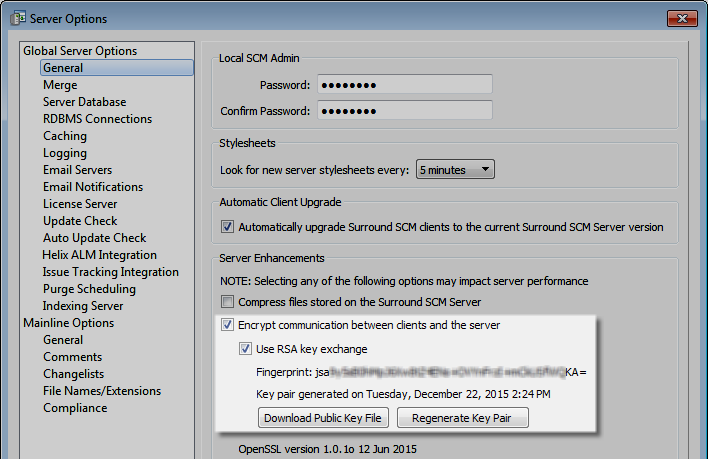Viewport: 708px width, 459px height.
Task: Open the Merge options page
Action: coord(60,85)
